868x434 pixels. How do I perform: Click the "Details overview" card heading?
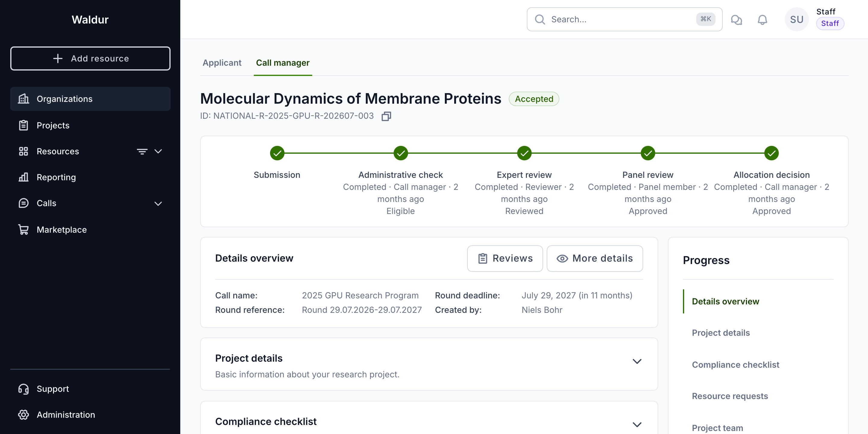coord(254,258)
